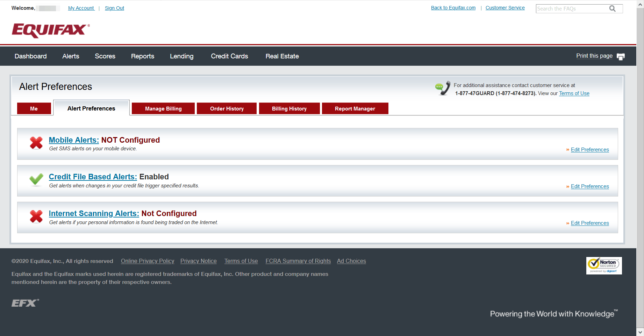This screenshot has width=644, height=336.
Task: Open the Order History tab
Action: [x=227, y=108]
